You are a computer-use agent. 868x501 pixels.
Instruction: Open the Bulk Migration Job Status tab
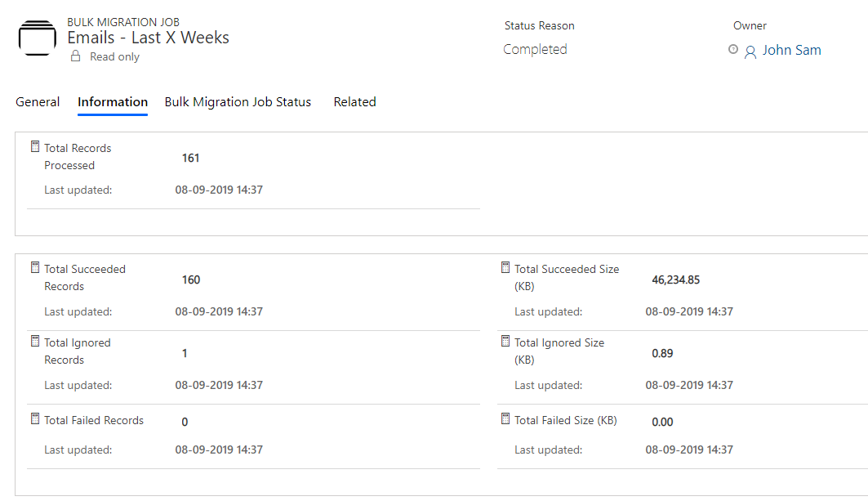[238, 102]
